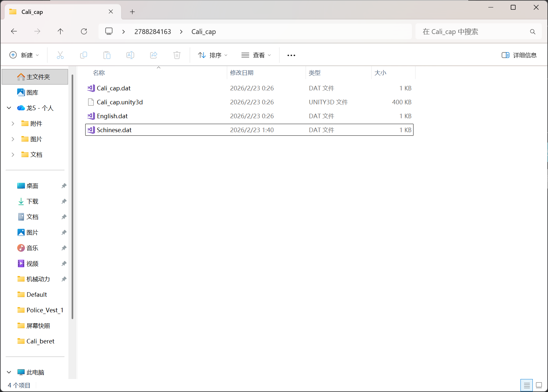Switch to details list view in status bar

pos(527,385)
